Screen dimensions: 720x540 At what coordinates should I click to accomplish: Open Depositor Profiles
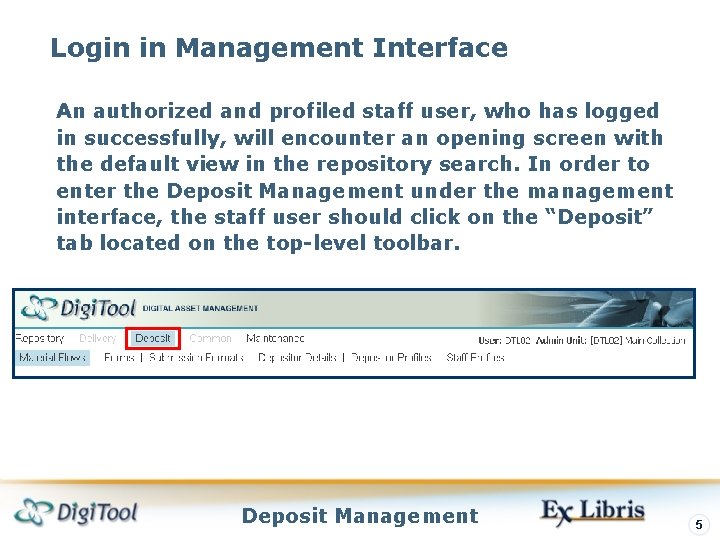[x=391, y=357]
